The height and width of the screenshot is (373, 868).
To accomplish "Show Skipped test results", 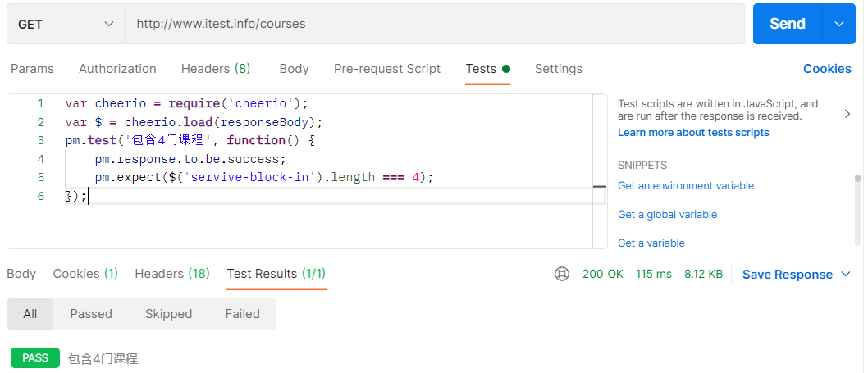I will [x=168, y=314].
